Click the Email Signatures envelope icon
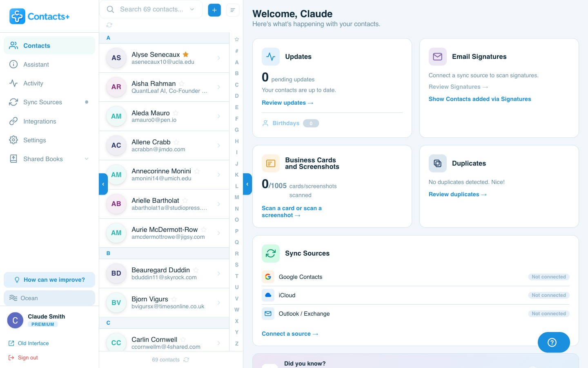588x368 pixels. pyautogui.click(x=437, y=57)
